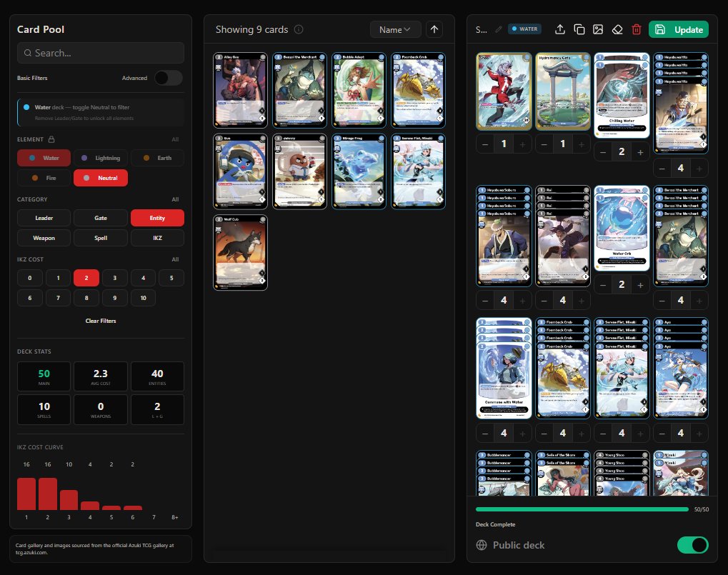
Task: Remove one Foamback Crab from deck
Action: point(544,434)
